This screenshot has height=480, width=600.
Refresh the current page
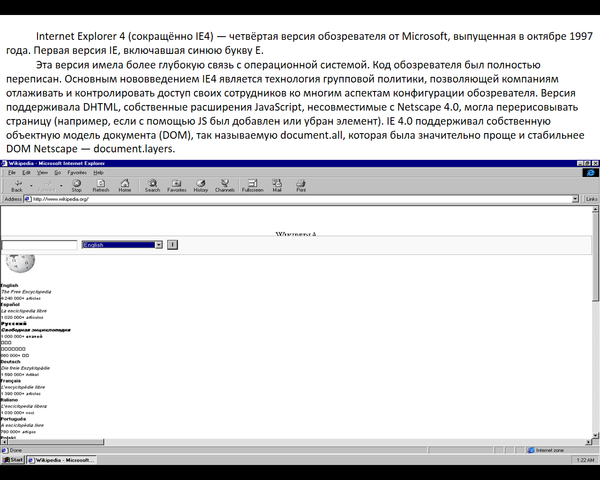point(100,186)
